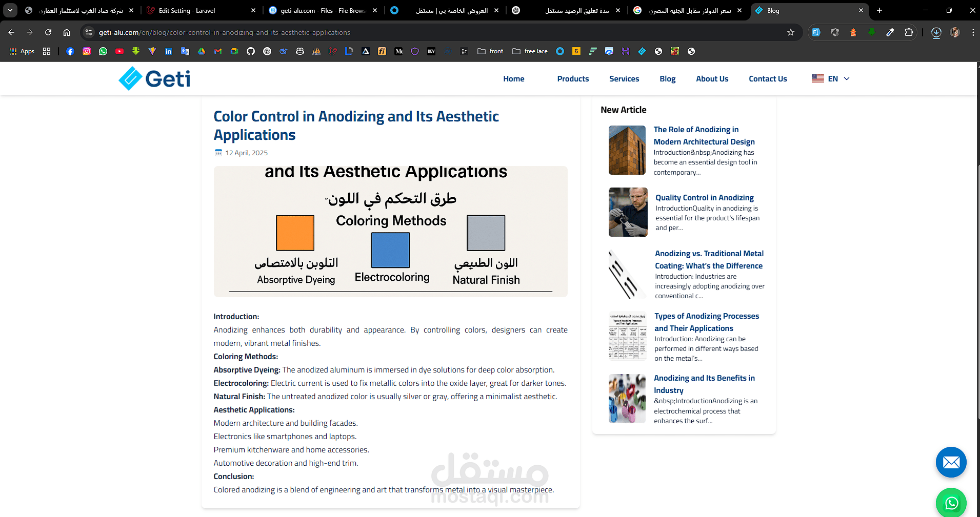Click the floating WhatsApp chat button

tap(951, 503)
